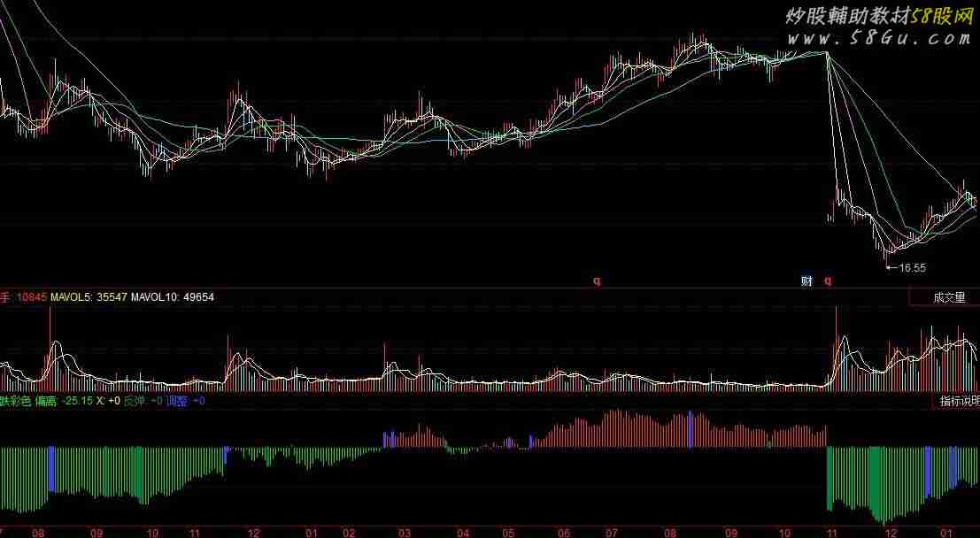Select the MAVOL10: 49654 readout
This screenshot has height=538, width=980.
point(173,296)
